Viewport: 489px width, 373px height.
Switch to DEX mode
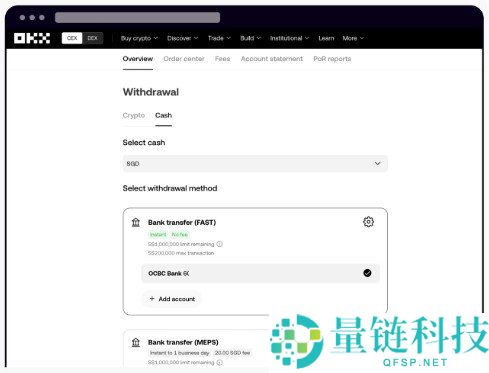click(x=92, y=38)
